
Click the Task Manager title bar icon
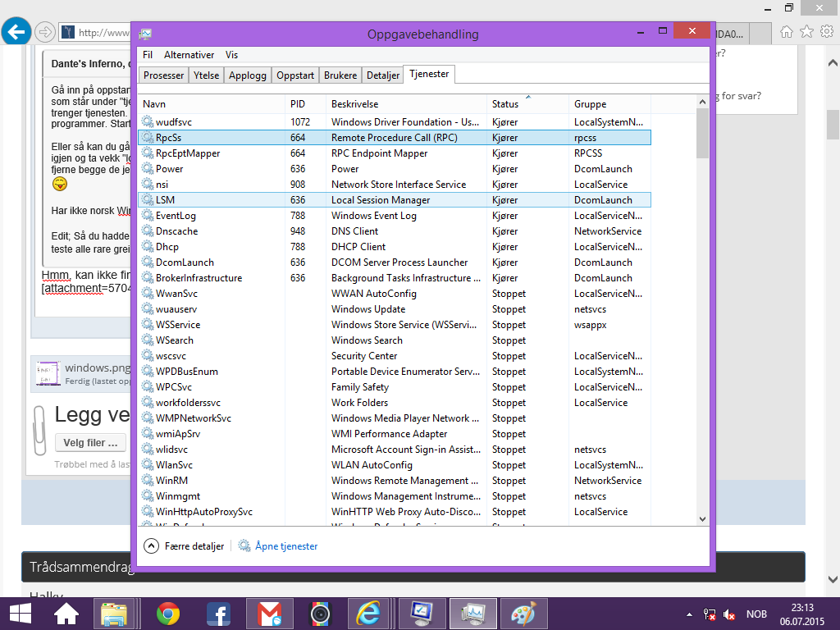click(x=145, y=34)
